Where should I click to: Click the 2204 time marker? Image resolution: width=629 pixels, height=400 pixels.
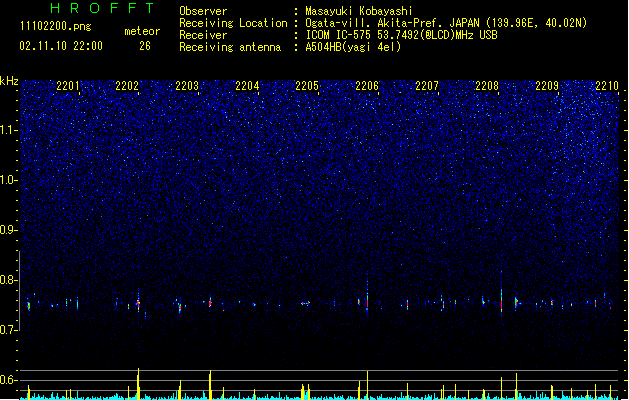pos(247,86)
